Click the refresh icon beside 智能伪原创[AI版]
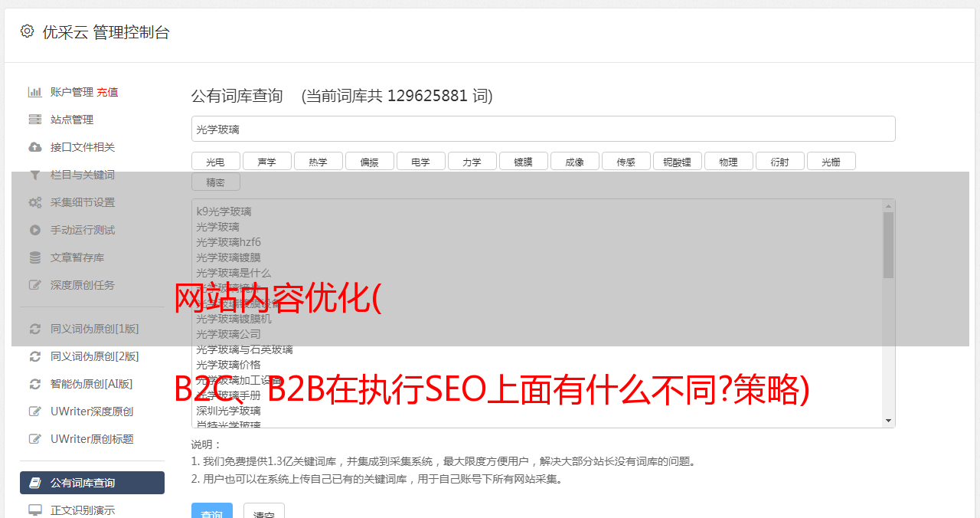The image size is (980, 518). click(x=34, y=384)
